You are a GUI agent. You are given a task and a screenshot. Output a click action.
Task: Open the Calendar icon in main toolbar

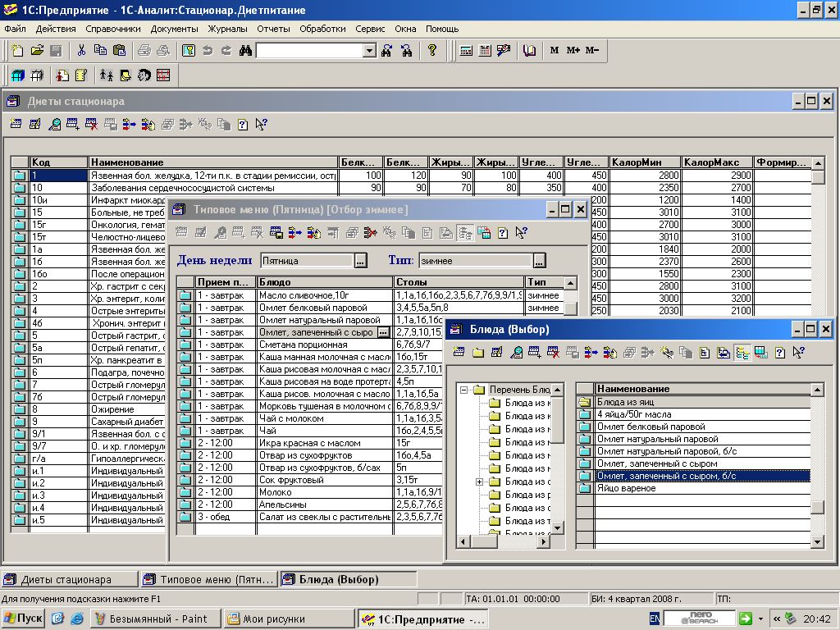[x=485, y=50]
